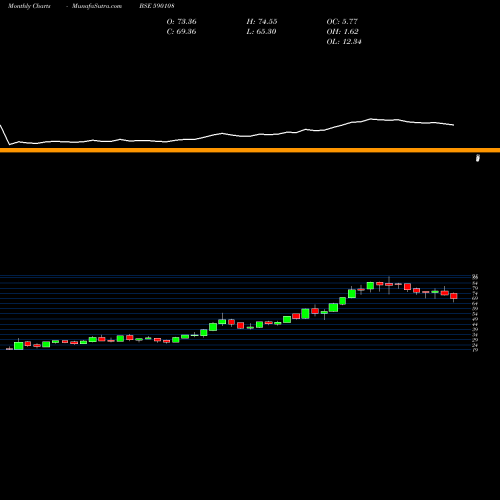Select the close value 'C: 69.36'
Image resolution: width=500 pixels, height=500 pixels.
tap(181, 32)
